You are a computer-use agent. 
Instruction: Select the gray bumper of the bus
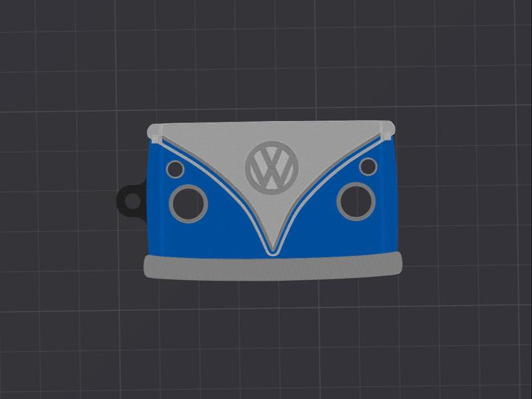[x=273, y=267]
